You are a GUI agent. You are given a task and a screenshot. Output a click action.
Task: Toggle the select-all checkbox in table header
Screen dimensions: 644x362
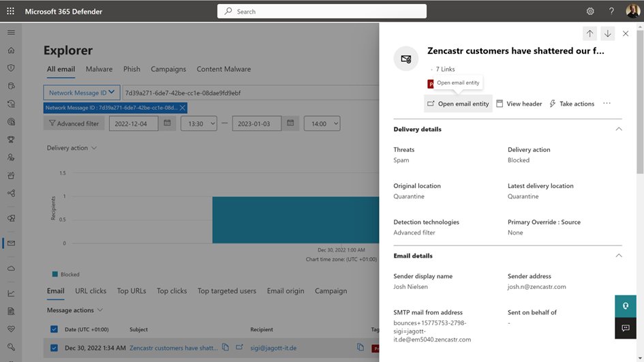(x=54, y=329)
